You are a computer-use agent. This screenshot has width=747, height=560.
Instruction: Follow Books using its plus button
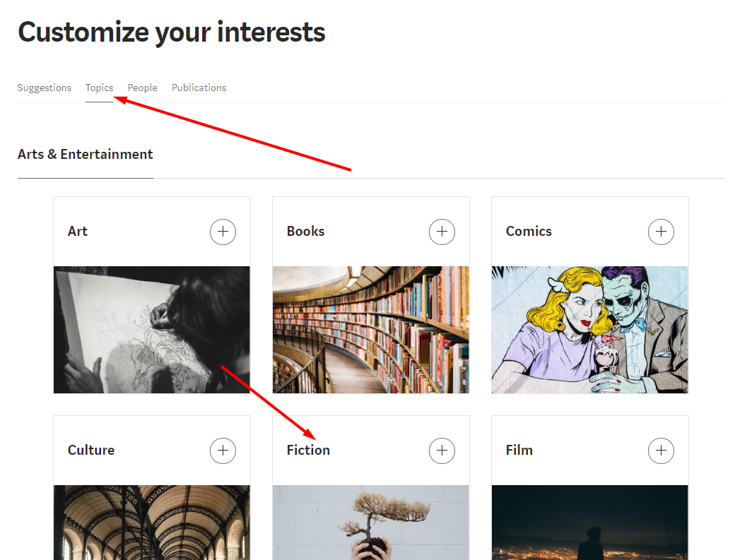coord(442,232)
